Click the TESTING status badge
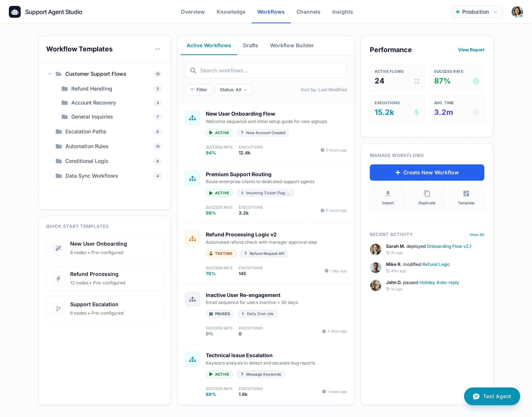Screen dimensions: 532x417 [221, 253]
